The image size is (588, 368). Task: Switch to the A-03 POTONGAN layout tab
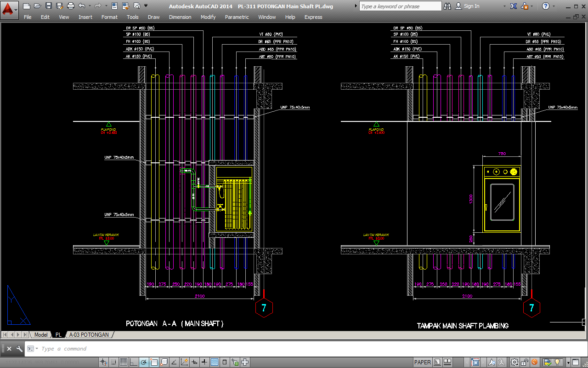[90, 334]
